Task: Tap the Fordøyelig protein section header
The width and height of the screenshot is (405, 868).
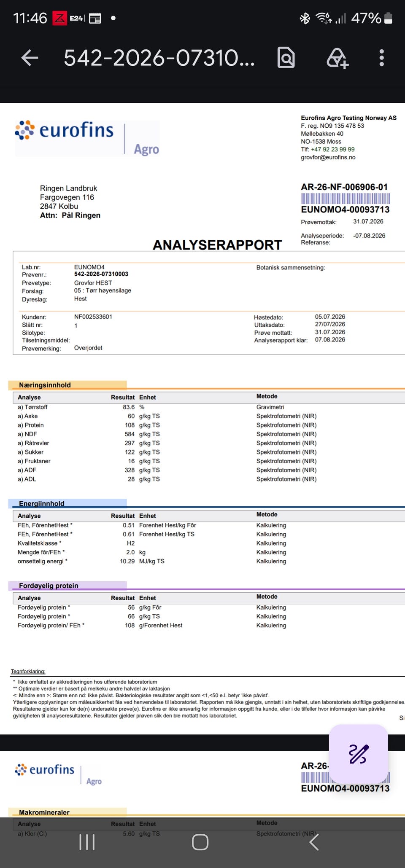Action: 49,586
